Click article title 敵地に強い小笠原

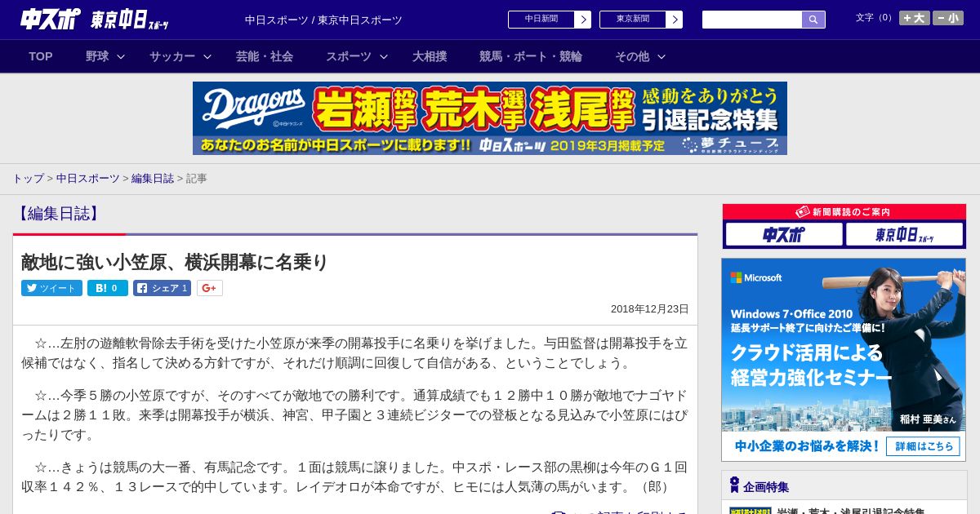(175, 262)
